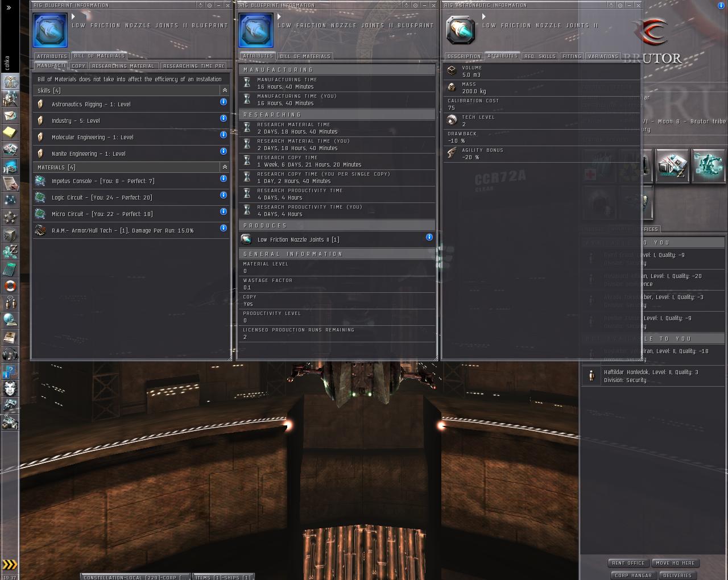Click the five-stars corporation icon in sidebar
This screenshot has height=580, width=728.
point(10,218)
